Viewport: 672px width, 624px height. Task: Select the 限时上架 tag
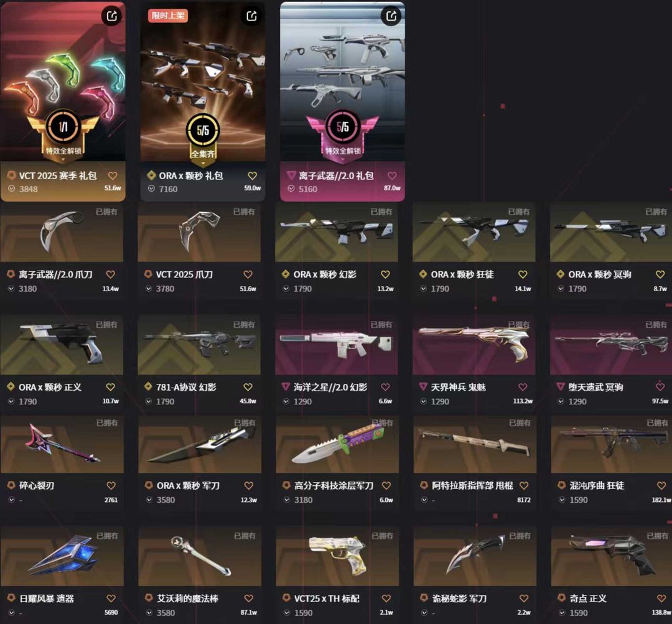tap(168, 16)
